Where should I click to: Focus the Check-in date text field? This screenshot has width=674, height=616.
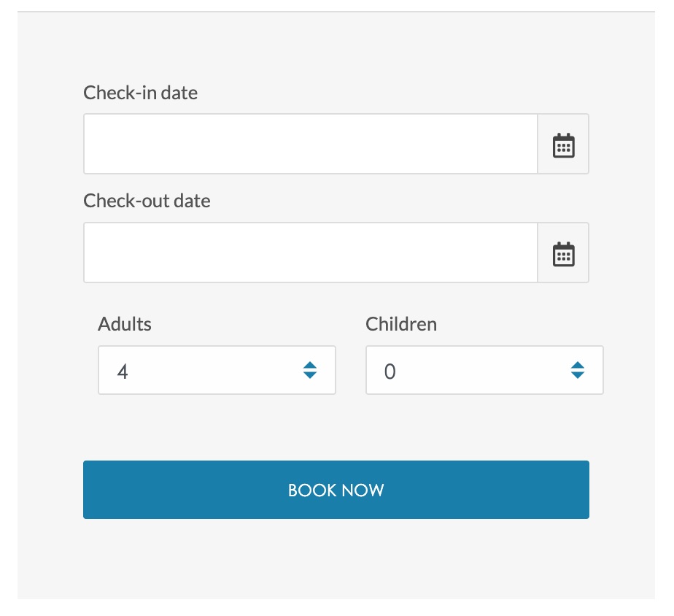[x=310, y=145]
